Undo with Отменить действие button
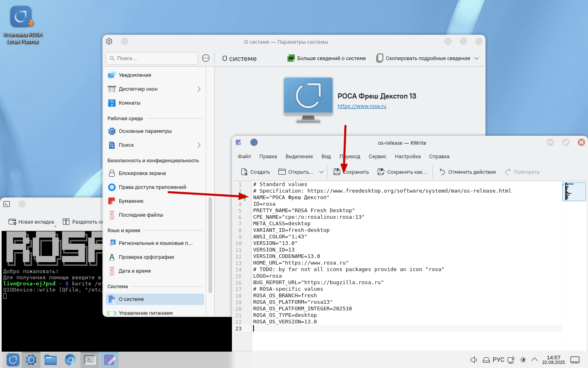The height and width of the screenshot is (368, 588). pyautogui.click(x=467, y=172)
